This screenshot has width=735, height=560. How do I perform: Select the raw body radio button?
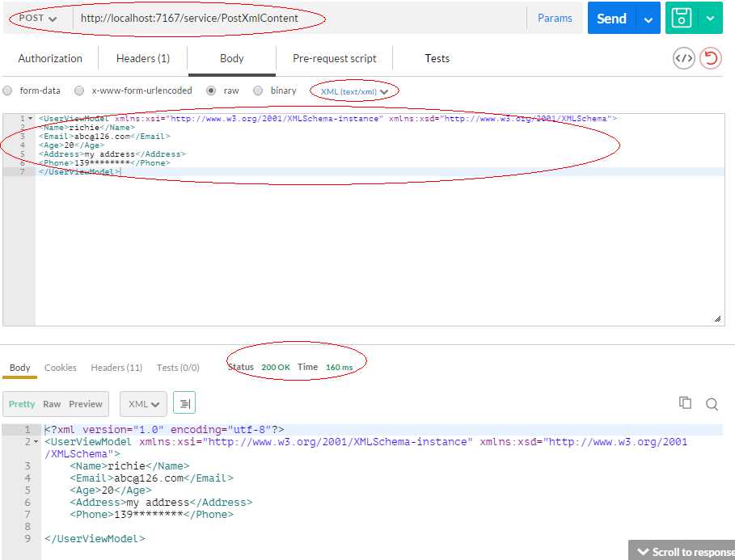pyautogui.click(x=211, y=91)
